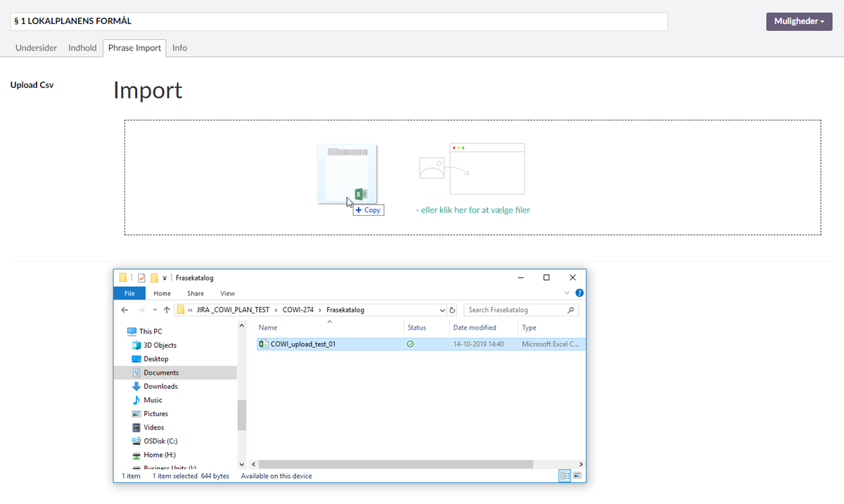Switch to the Indhold tab
The height and width of the screenshot is (504, 844).
click(x=82, y=48)
